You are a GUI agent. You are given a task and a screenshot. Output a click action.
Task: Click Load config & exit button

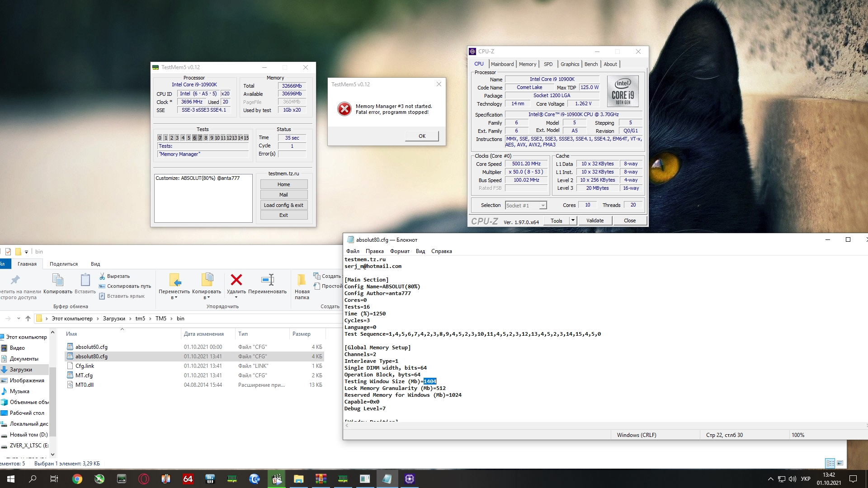(283, 205)
